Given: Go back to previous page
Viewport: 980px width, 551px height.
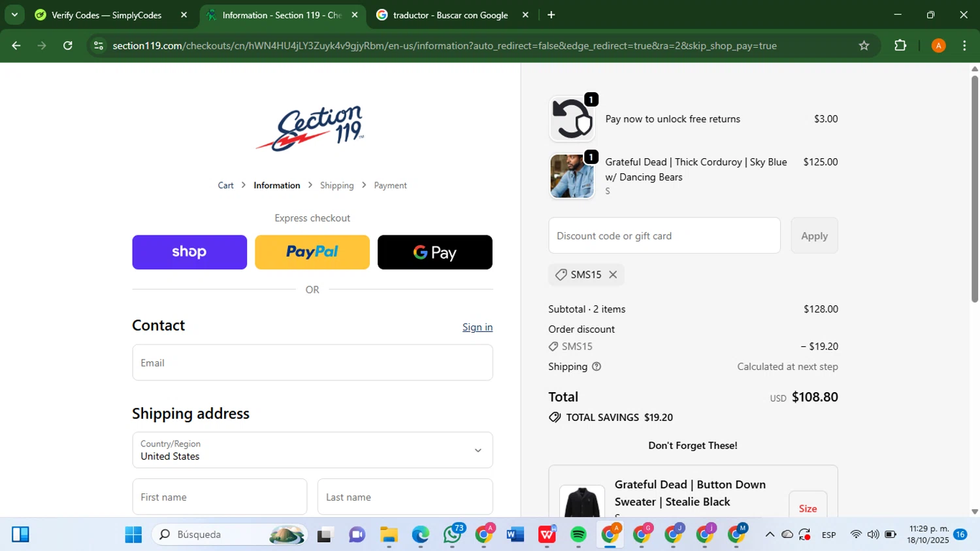Looking at the screenshot, I should tap(16, 46).
